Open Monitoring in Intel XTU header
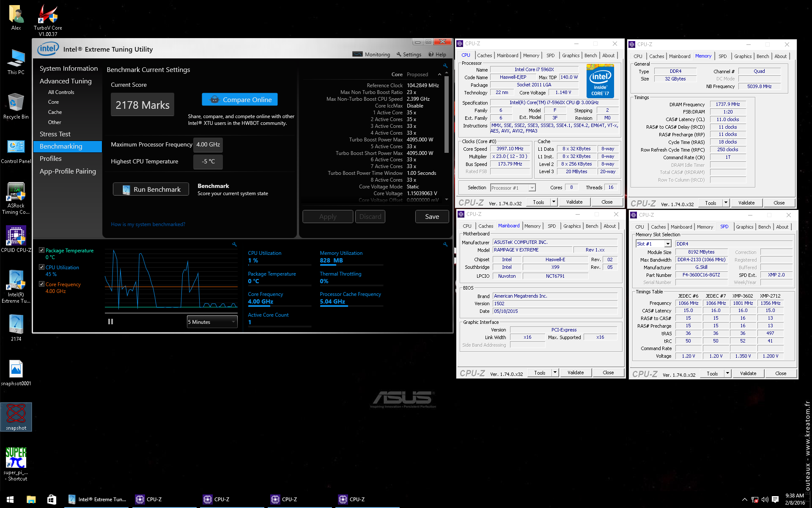This screenshot has height=508, width=812. point(371,55)
